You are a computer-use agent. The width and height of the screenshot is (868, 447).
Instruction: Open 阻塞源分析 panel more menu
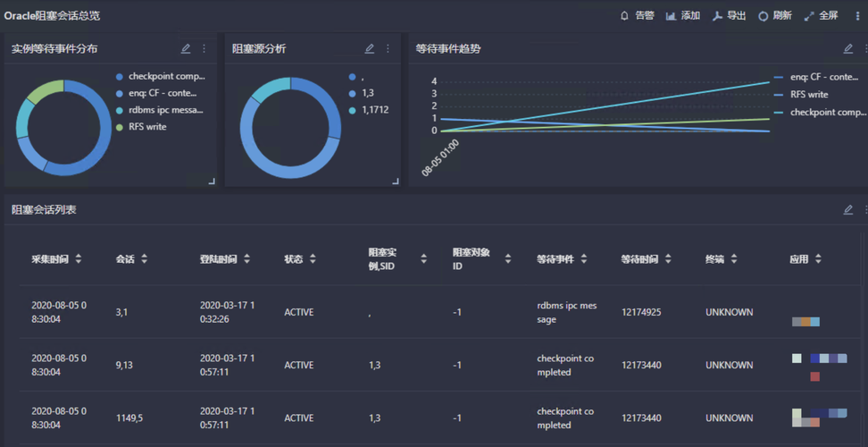click(388, 49)
